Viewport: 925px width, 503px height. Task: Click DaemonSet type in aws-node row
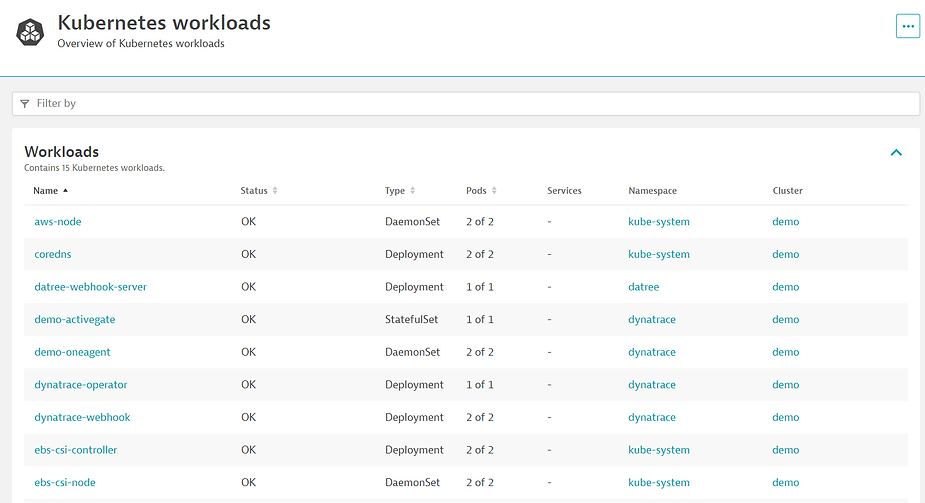pos(412,222)
